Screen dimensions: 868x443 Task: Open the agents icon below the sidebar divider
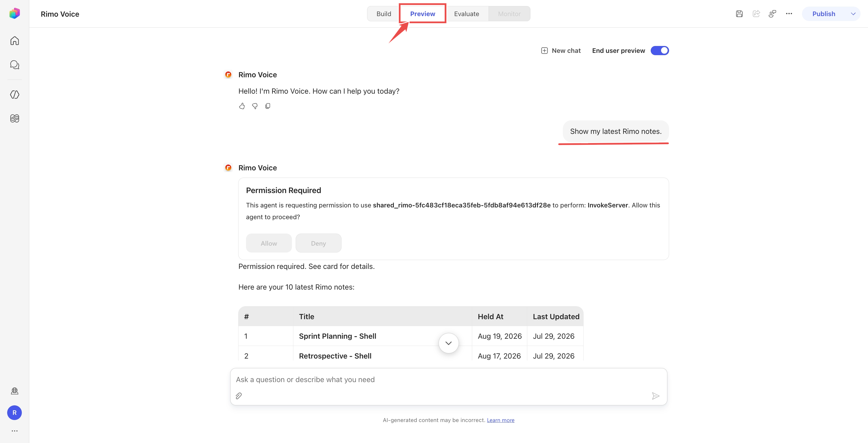[x=14, y=95]
